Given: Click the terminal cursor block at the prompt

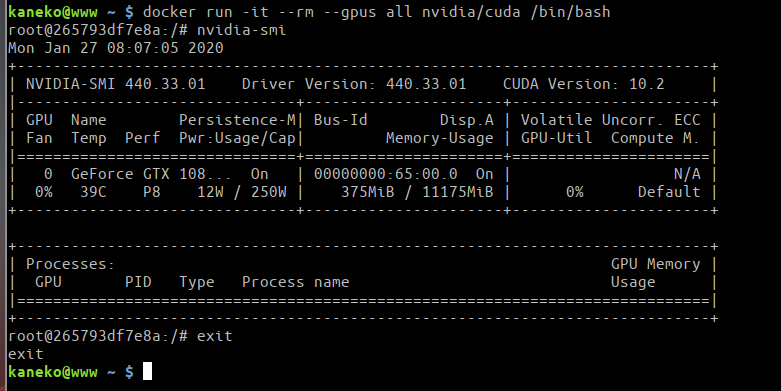Looking at the screenshot, I should coord(147,372).
